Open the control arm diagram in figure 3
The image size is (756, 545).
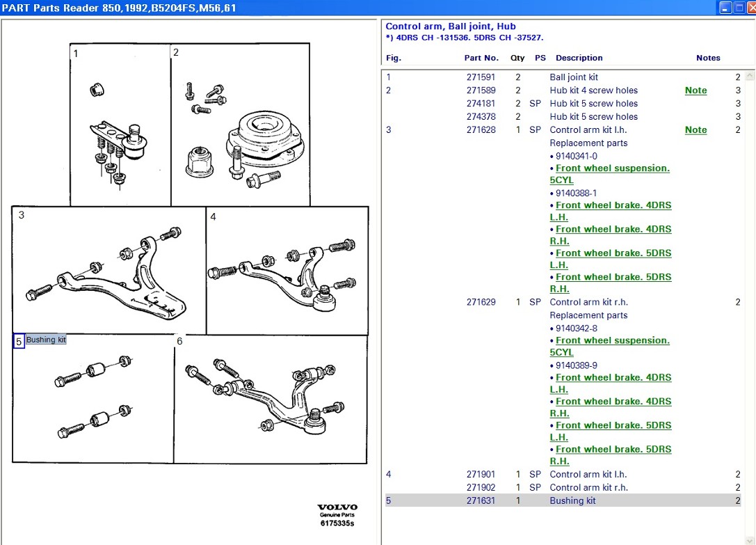point(109,271)
